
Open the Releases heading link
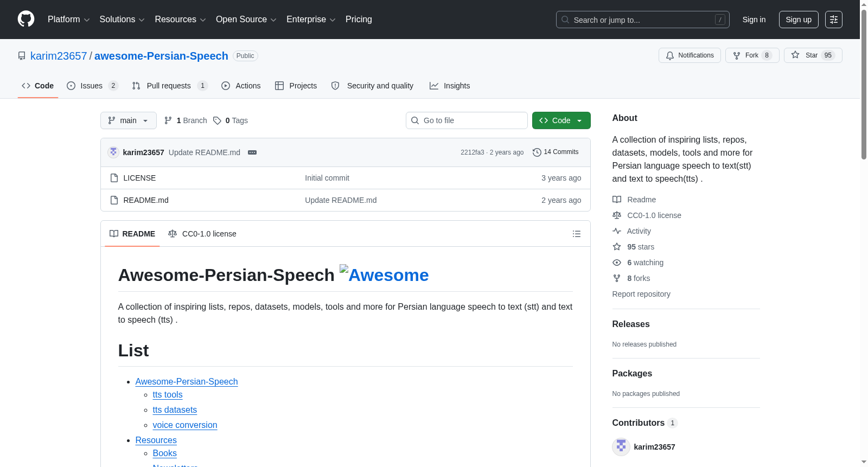(631, 324)
